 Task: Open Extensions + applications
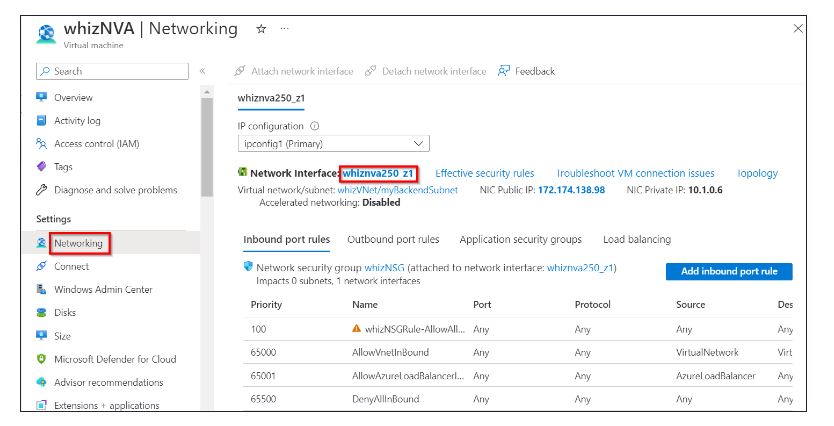(106, 405)
